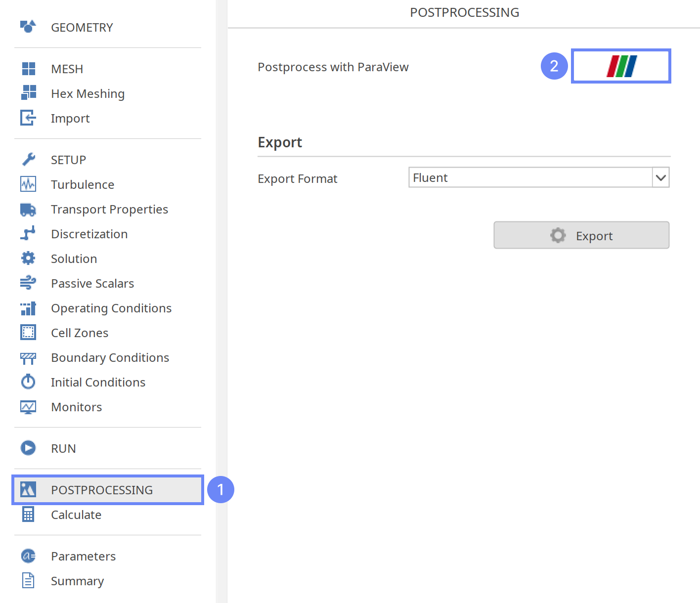Click the Monitors chart screen icon
The width and height of the screenshot is (700, 603).
(x=28, y=407)
